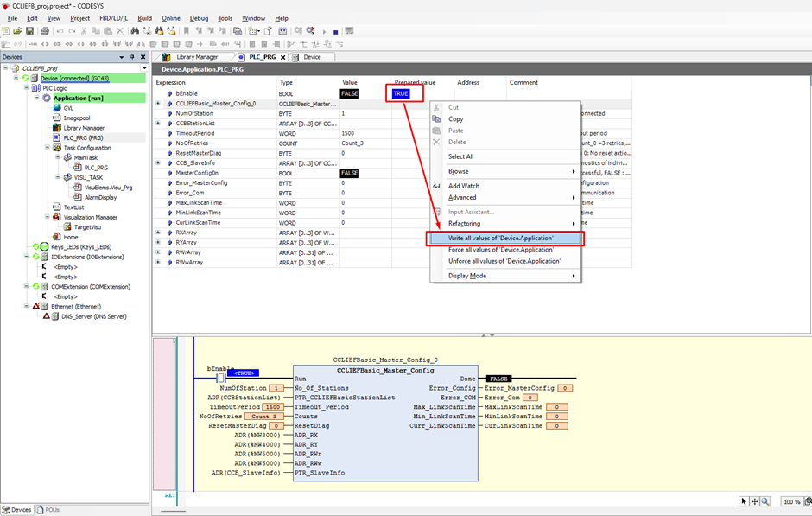The width and height of the screenshot is (812, 516).
Task: Collapse the PLC Logic tree node
Action: click(x=27, y=88)
